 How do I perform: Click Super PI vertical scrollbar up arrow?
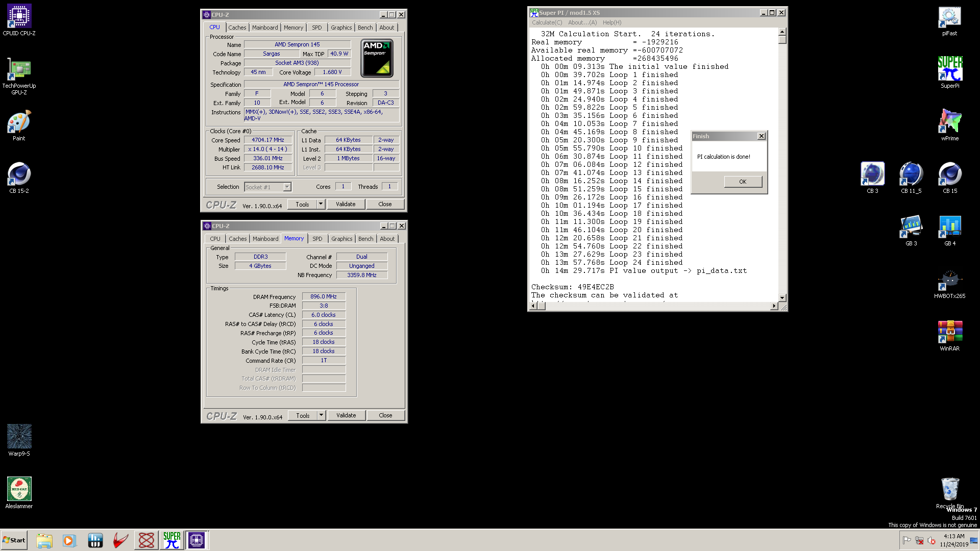(x=782, y=32)
